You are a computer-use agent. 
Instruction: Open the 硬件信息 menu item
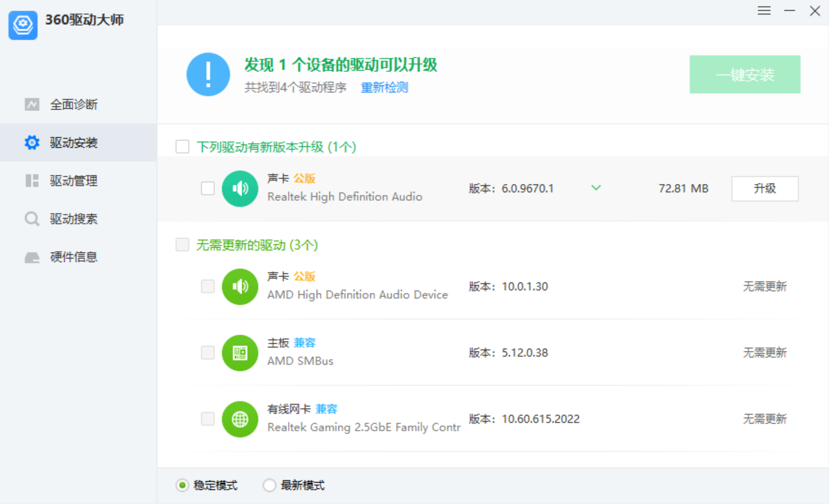(x=78, y=257)
